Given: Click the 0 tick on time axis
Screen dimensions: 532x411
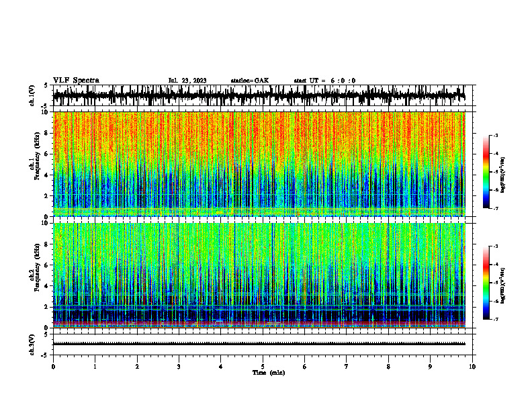Looking at the screenshot, I should [53, 367].
